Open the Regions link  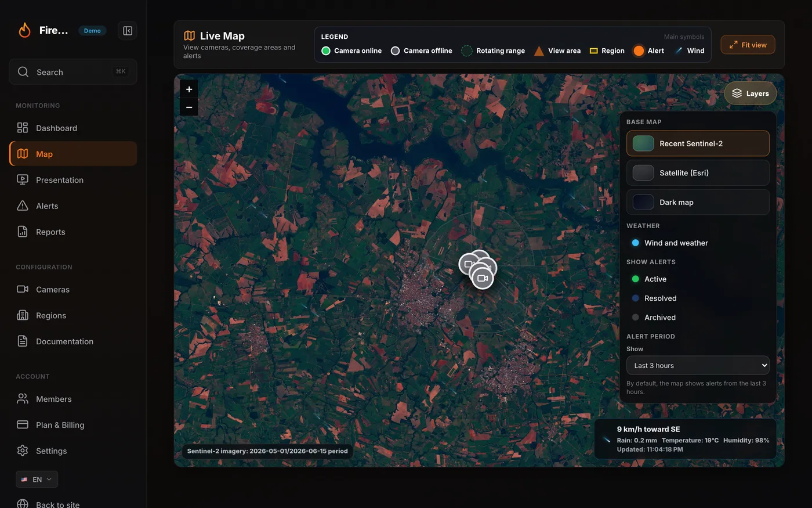[73, 315]
